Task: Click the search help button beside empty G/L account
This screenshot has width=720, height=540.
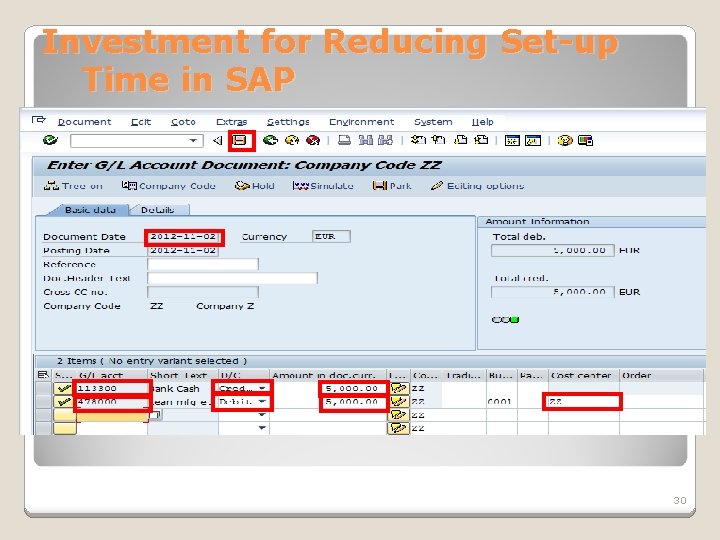Action: coord(155,415)
